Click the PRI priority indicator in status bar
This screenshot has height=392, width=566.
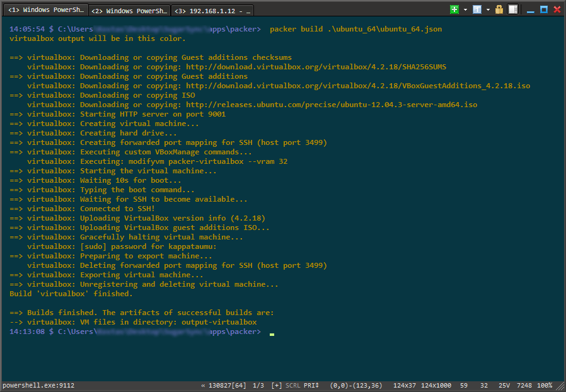click(311, 386)
